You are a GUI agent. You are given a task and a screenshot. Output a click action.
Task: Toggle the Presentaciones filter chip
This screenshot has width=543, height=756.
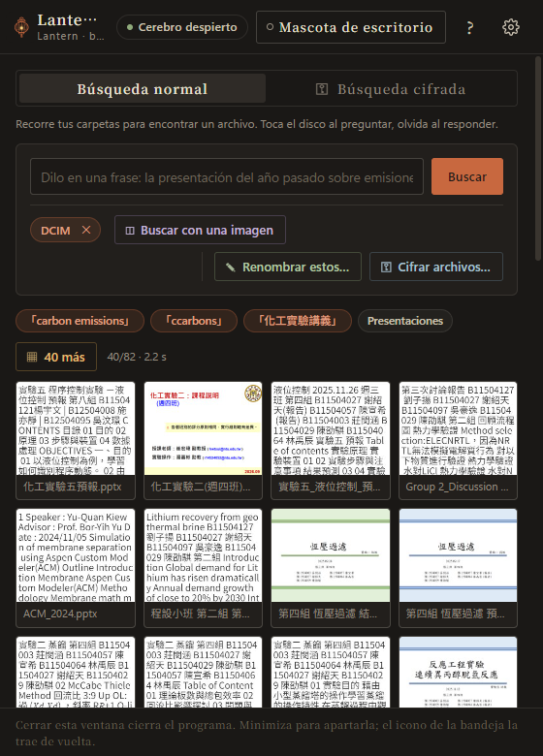405,321
